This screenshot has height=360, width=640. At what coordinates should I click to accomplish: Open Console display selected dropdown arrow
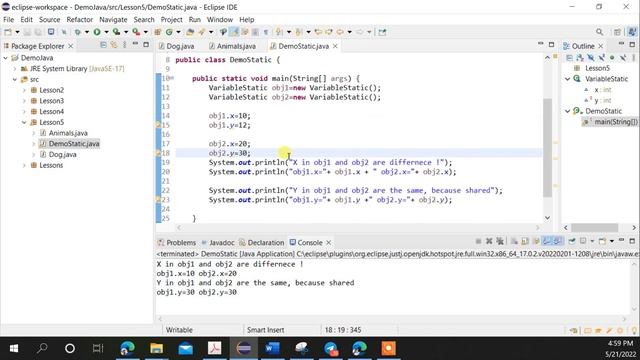[592, 242]
